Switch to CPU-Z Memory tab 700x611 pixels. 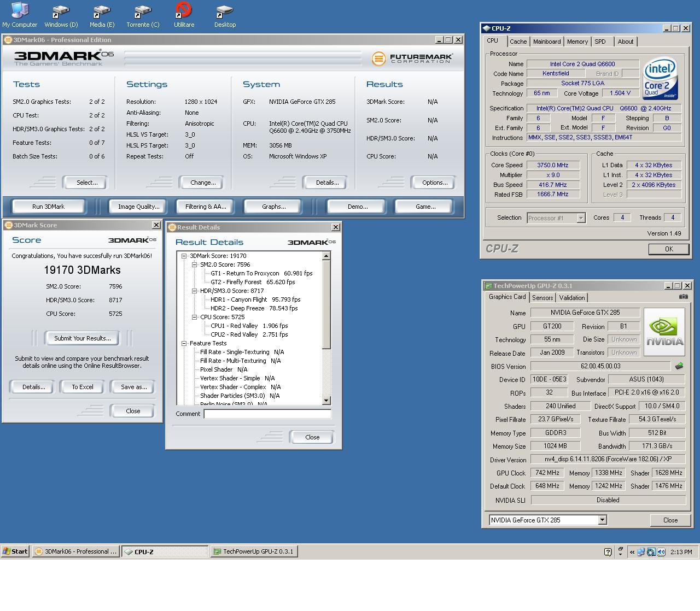577,42
